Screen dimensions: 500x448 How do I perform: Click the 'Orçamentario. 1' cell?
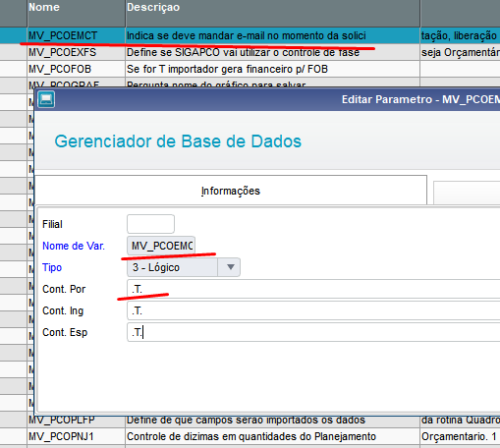pos(459,436)
